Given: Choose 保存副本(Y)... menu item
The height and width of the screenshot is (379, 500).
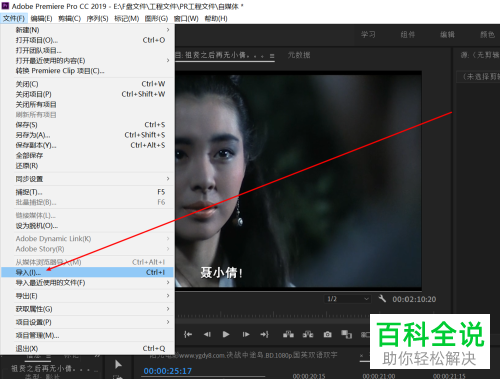Looking at the screenshot, I should [x=87, y=145].
